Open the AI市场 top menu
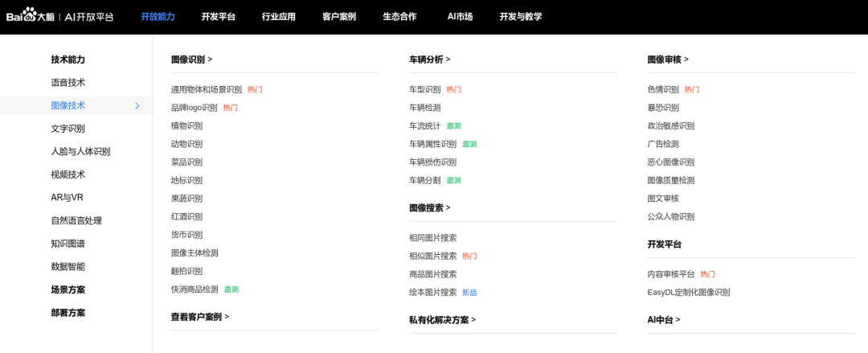 click(460, 17)
